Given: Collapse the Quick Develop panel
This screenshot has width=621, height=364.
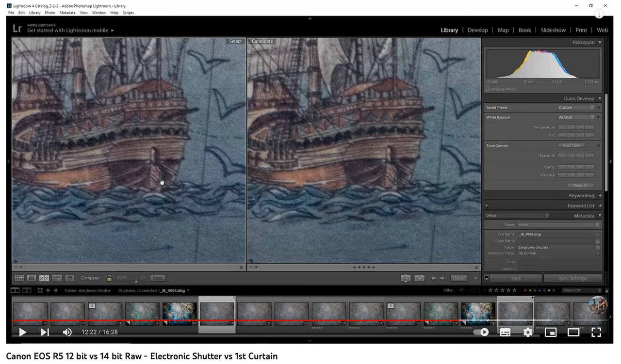Looking at the screenshot, I should coord(600,98).
